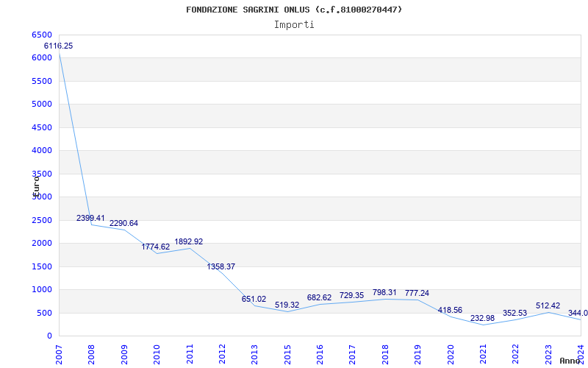Click the year 2020 axis label
The image size is (588, 368).
tap(451, 355)
